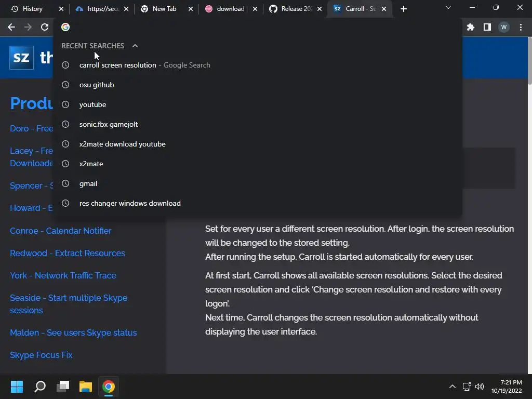Open the Doro product link

(x=32, y=129)
